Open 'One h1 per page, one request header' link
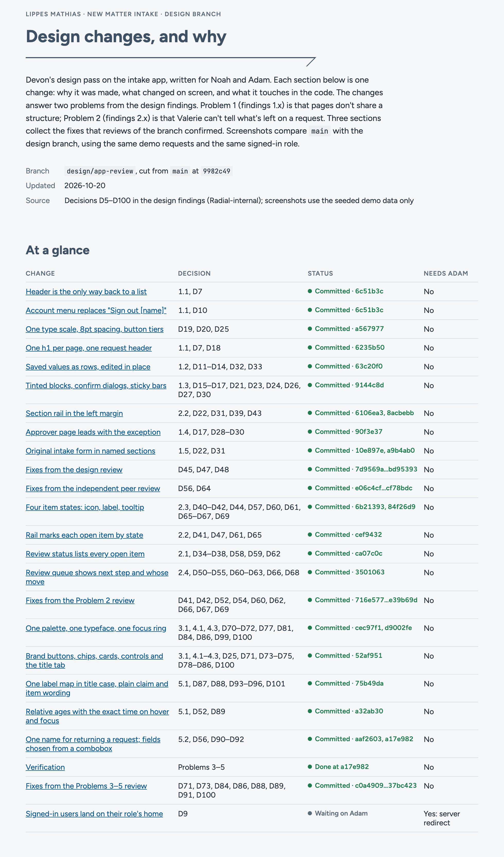 (89, 348)
